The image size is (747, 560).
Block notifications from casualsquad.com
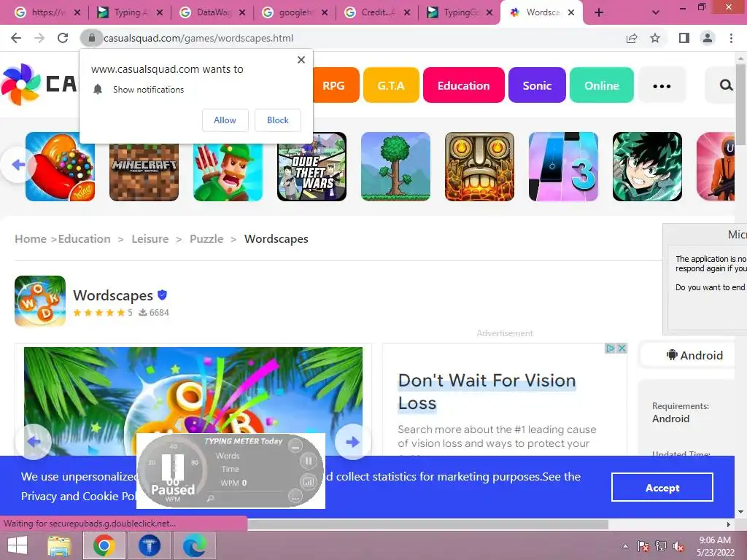coord(278,120)
